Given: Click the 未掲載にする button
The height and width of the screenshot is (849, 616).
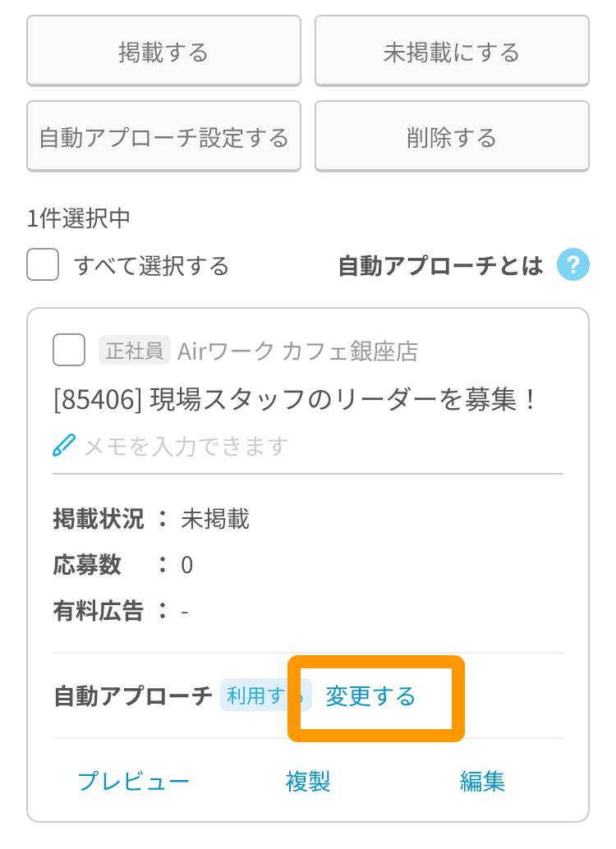Looking at the screenshot, I should pos(452,51).
